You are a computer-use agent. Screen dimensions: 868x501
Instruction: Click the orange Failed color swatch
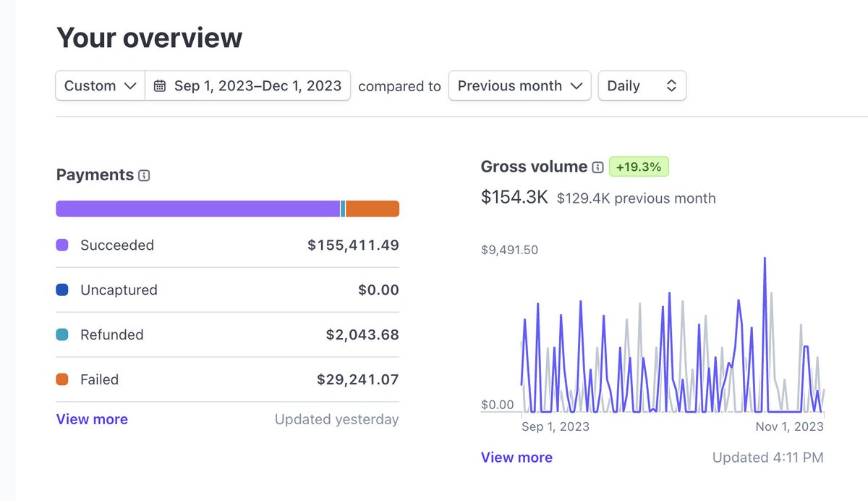pyautogui.click(x=62, y=379)
